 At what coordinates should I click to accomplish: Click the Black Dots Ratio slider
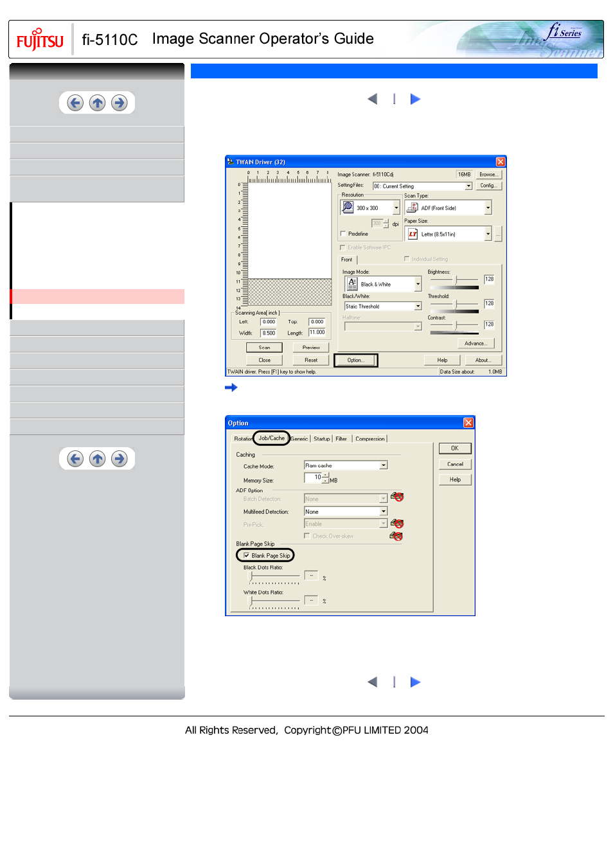274,576
